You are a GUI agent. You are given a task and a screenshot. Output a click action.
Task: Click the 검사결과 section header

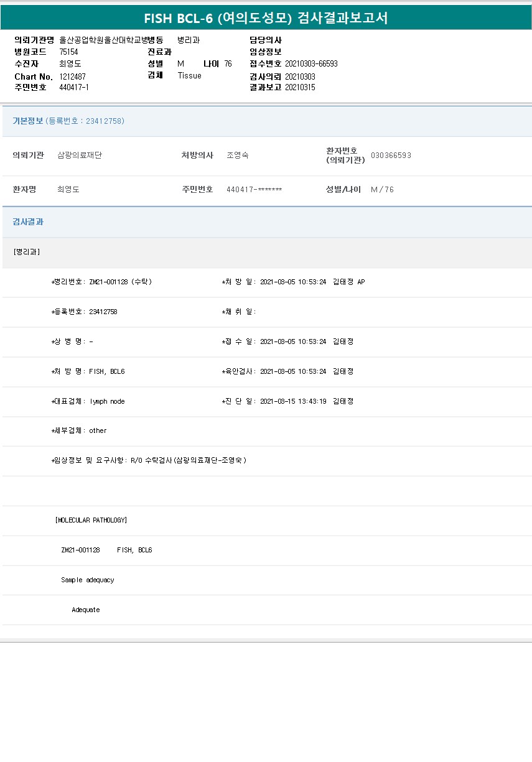pos(28,221)
